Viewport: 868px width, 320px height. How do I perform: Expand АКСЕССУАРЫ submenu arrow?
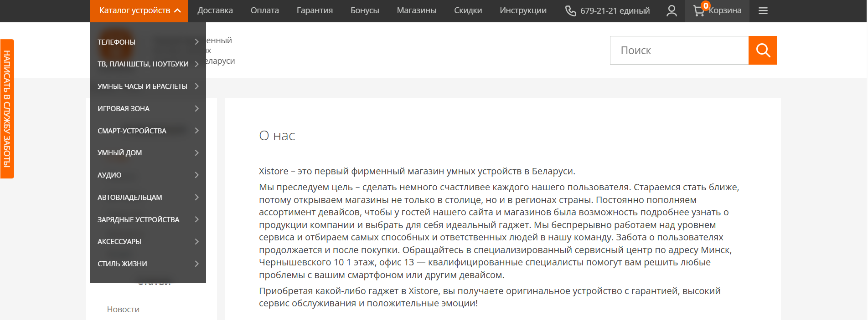point(197,242)
